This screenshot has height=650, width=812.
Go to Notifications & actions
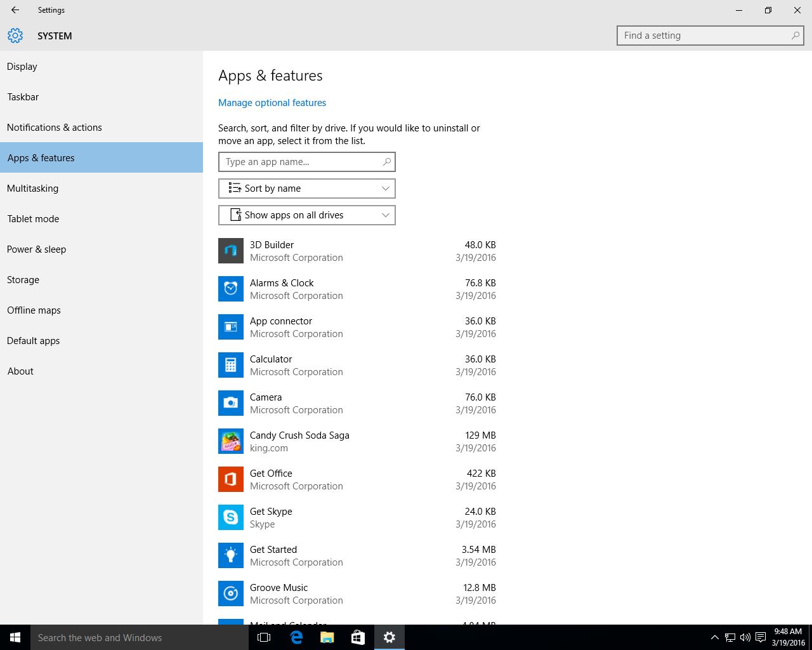pos(101,127)
